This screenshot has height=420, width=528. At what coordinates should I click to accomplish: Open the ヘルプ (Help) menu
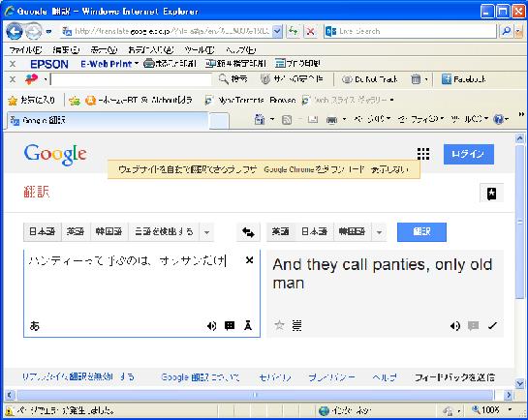pyautogui.click(x=241, y=50)
